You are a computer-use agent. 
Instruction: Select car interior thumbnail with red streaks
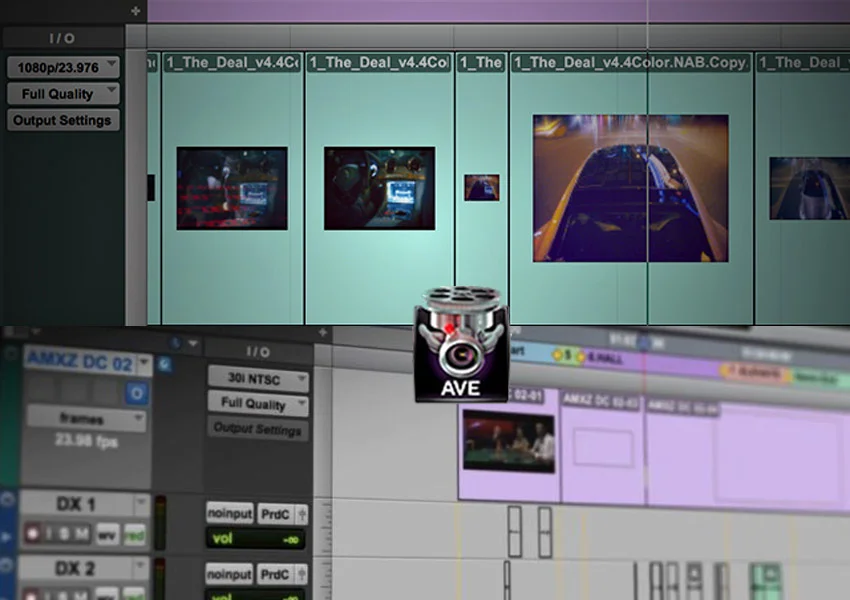(x=232, y=188)
